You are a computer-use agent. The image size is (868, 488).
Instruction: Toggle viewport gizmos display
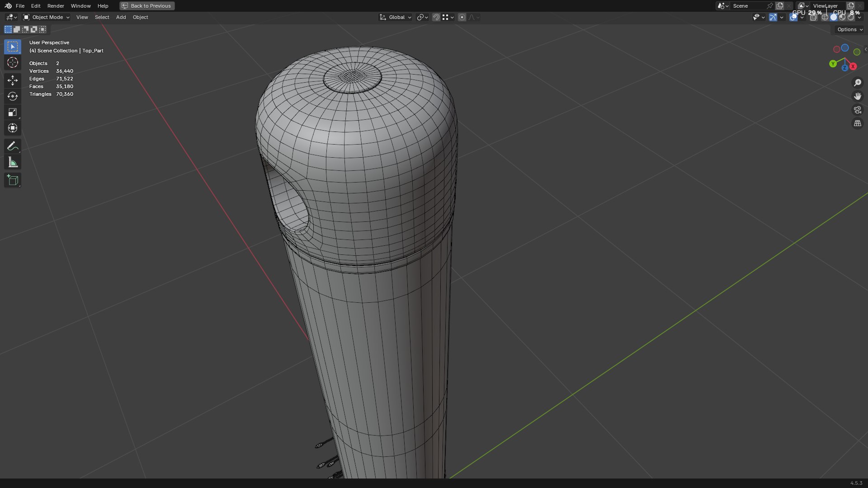[x=773, y=17]
